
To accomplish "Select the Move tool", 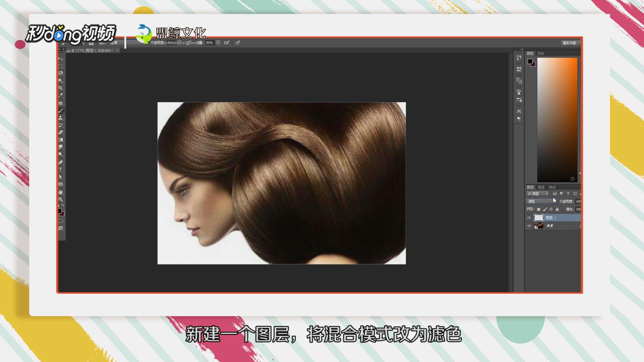I will click(61, 58).
